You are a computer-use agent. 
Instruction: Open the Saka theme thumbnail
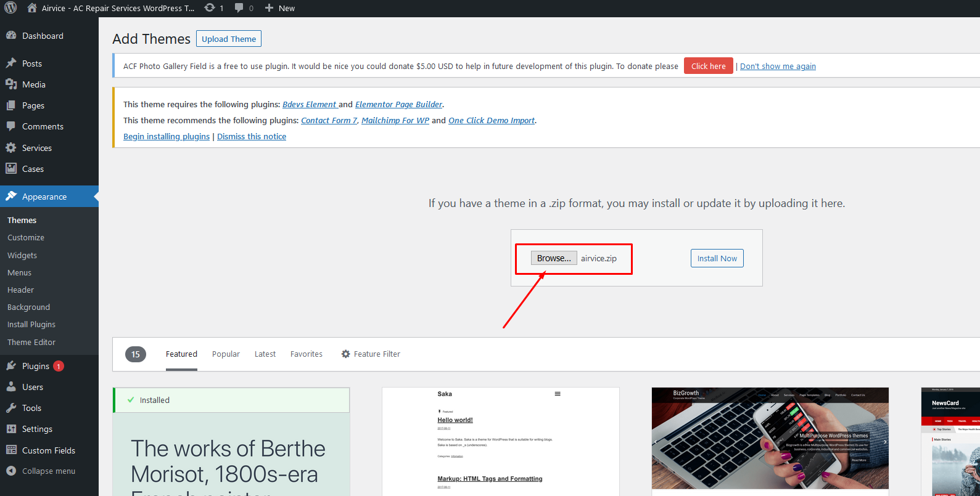[x=501, y=442]
